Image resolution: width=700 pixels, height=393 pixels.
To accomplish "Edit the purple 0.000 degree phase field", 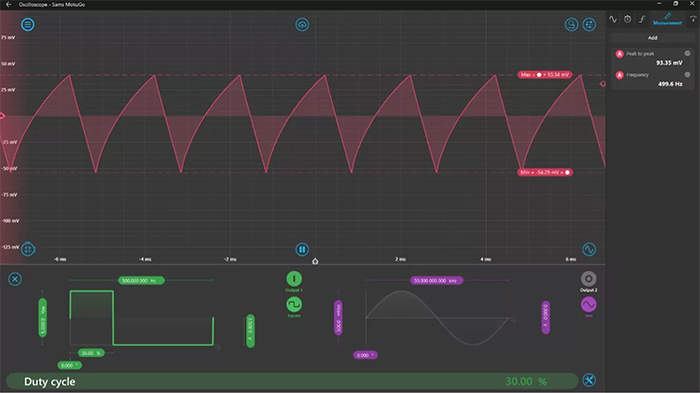I will [x=366, y=355].
